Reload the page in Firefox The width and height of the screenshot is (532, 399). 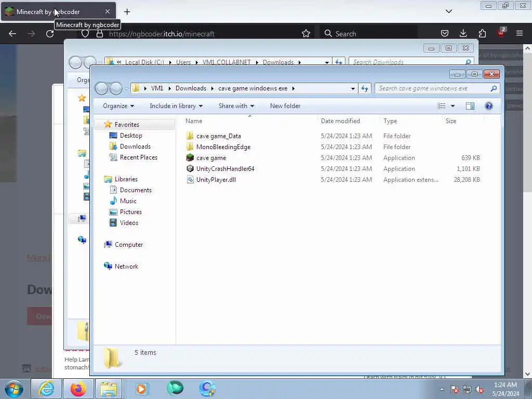click(50, 34)
